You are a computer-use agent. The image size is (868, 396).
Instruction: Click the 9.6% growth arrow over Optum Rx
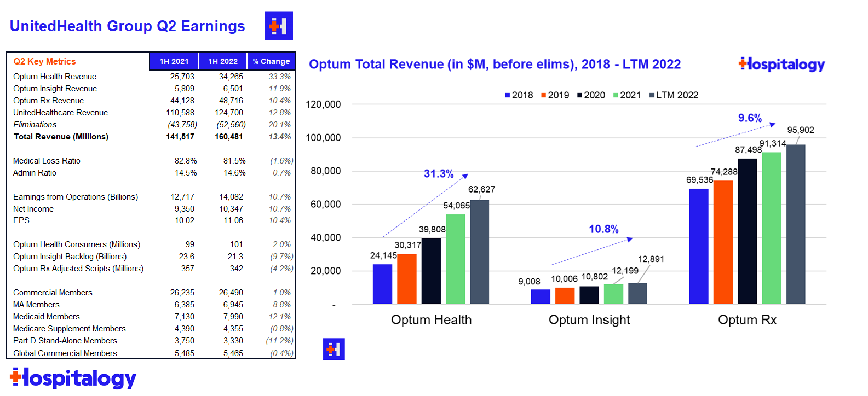point(735,135)
